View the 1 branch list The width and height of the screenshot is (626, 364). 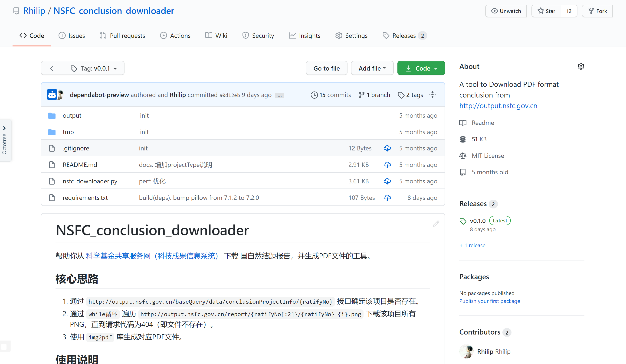374,95
